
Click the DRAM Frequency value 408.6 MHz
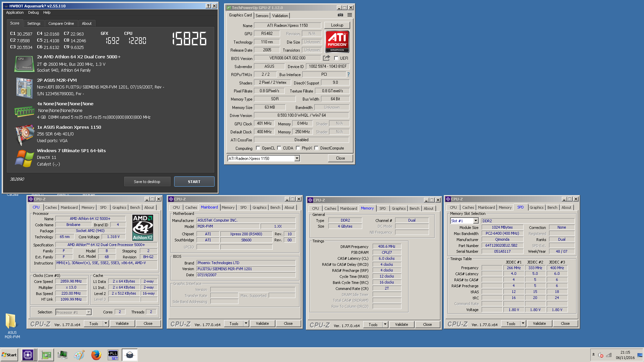[x=386, y=246]
